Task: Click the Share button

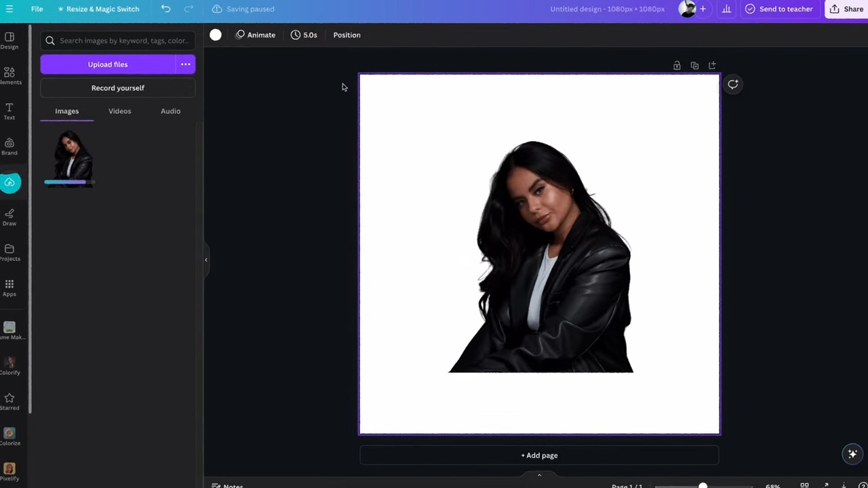Action: [846, 9]
